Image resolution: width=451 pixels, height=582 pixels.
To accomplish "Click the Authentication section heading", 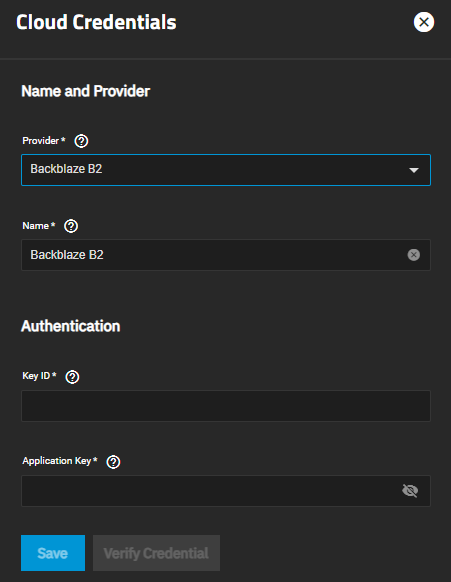I will click(71, 326).
